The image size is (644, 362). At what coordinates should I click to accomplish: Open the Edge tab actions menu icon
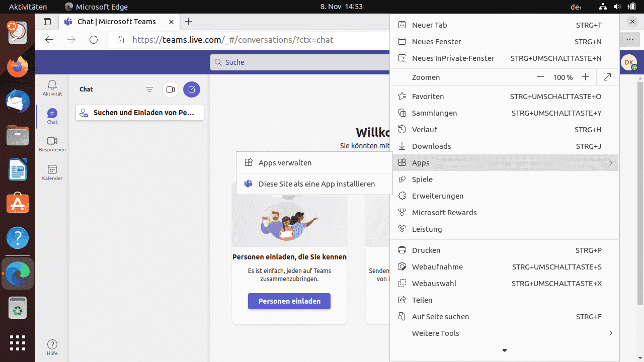tap(47, 22)
